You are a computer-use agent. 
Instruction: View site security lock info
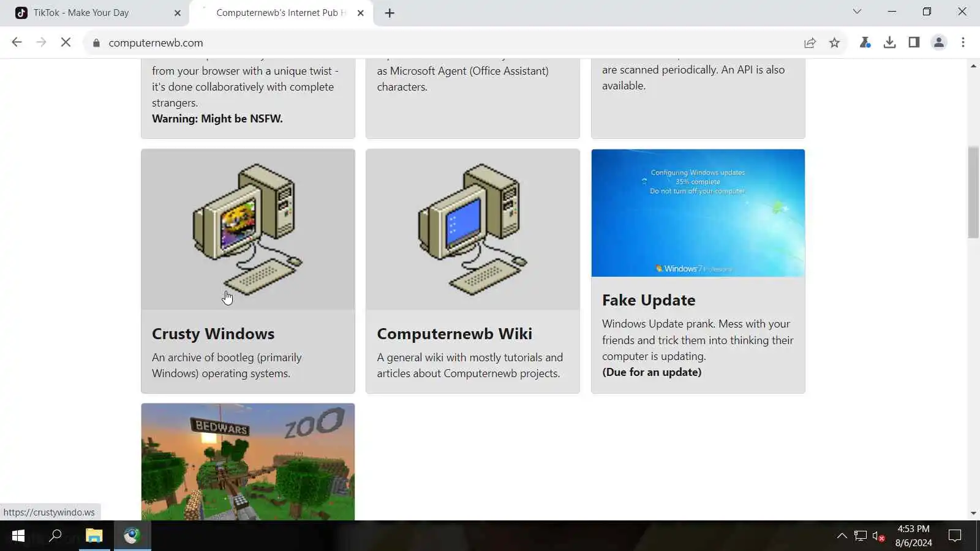click(x=96, y=43)
